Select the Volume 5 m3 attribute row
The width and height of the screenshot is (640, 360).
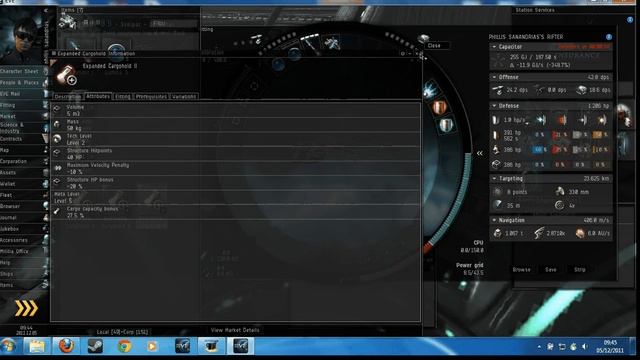(x=236, y=110)
